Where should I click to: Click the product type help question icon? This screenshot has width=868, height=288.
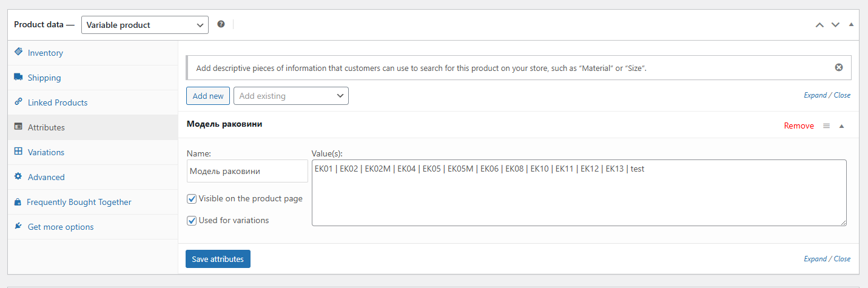click(x=221, y=24)
